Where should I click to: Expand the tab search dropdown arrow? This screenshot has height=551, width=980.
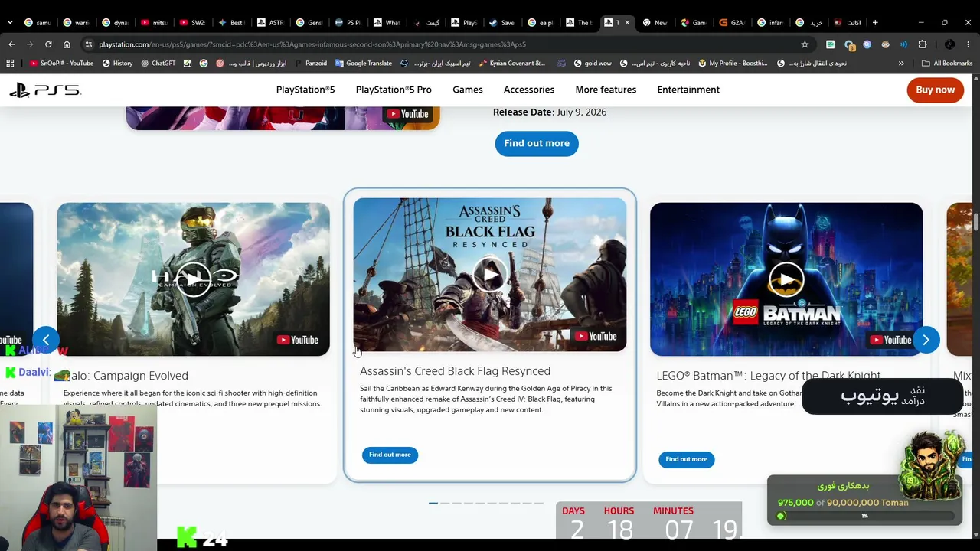pos(10,22)
